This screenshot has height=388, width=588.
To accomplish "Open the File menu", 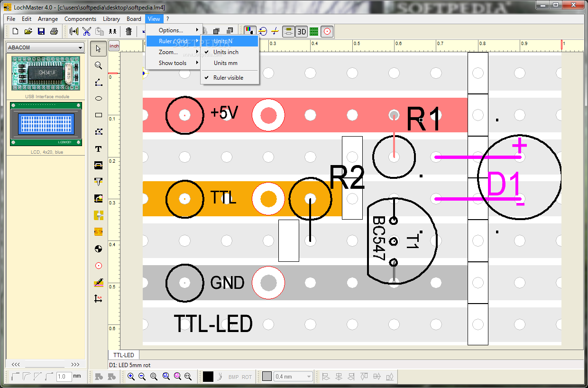I will [11, 19].
